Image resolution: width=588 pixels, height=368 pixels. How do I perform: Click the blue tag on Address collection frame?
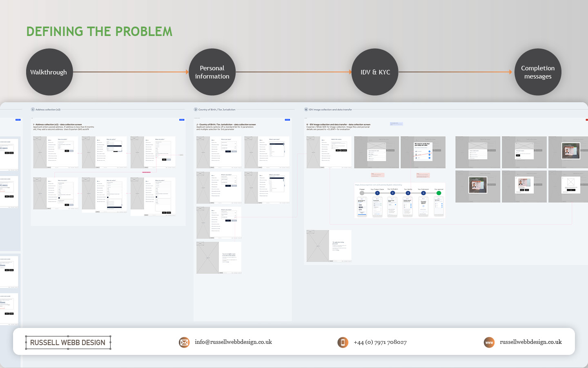pyautogui.click(x=182, y=120)
